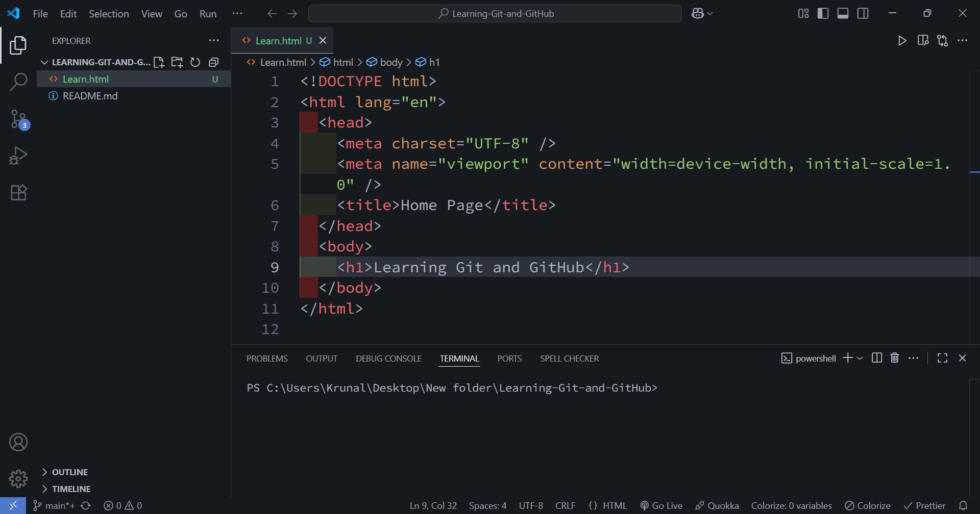Switch to the DEBUG CONSOLE tab
Image resolution: width=980 pixels, height=514 pixels.
click(388, 358)
